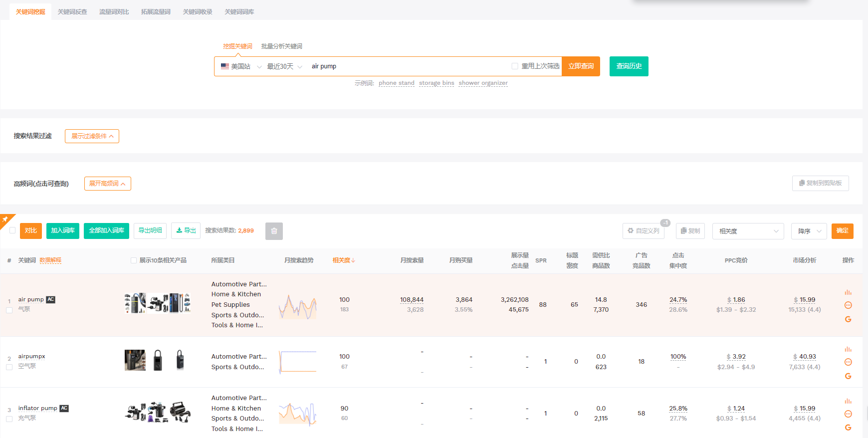Click PPC bid $ 3.92 value
868x438 pixels.
pos(736,357)
